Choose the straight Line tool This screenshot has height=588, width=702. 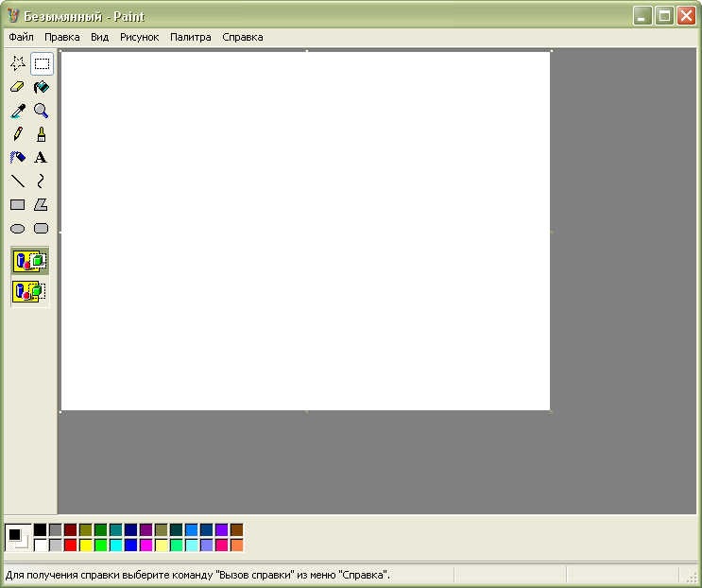click(18, 181)
